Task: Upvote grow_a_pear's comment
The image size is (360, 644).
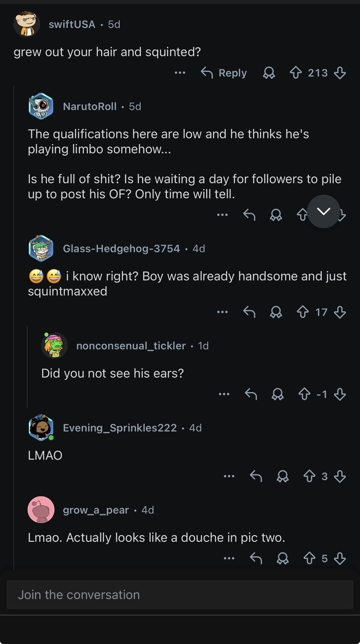Action: click(x=309, y=558)
